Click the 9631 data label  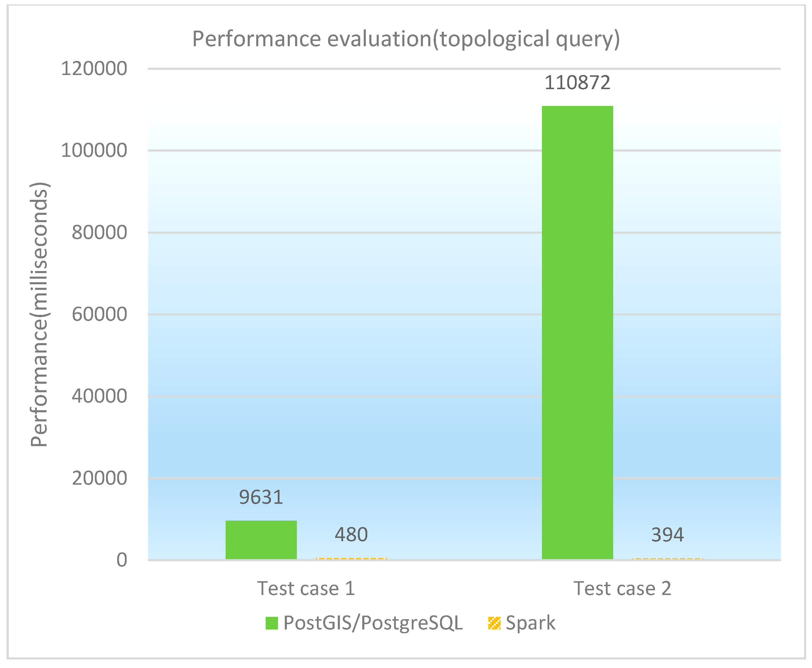click(x=261, y=497)
